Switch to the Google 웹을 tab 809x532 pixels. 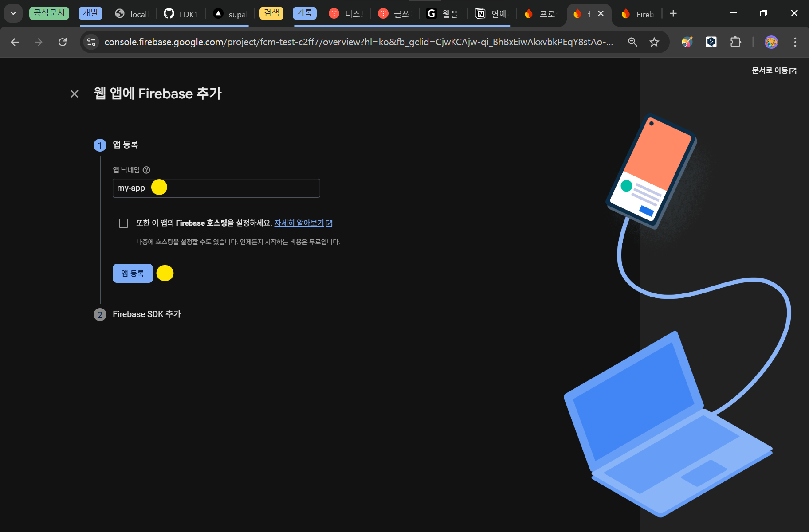coord(444,14)
